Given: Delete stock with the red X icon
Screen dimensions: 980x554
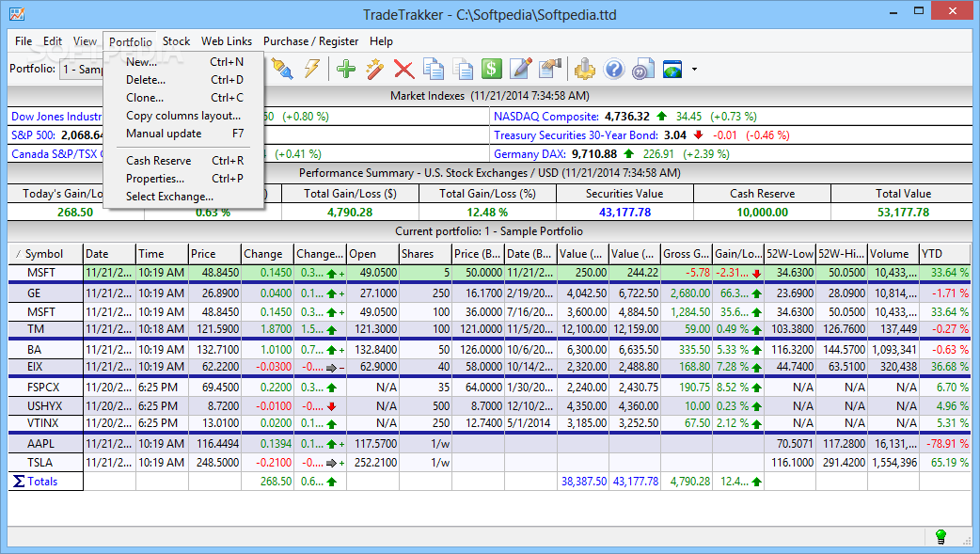Looking at the screenshot, I should tap(403, 69).
